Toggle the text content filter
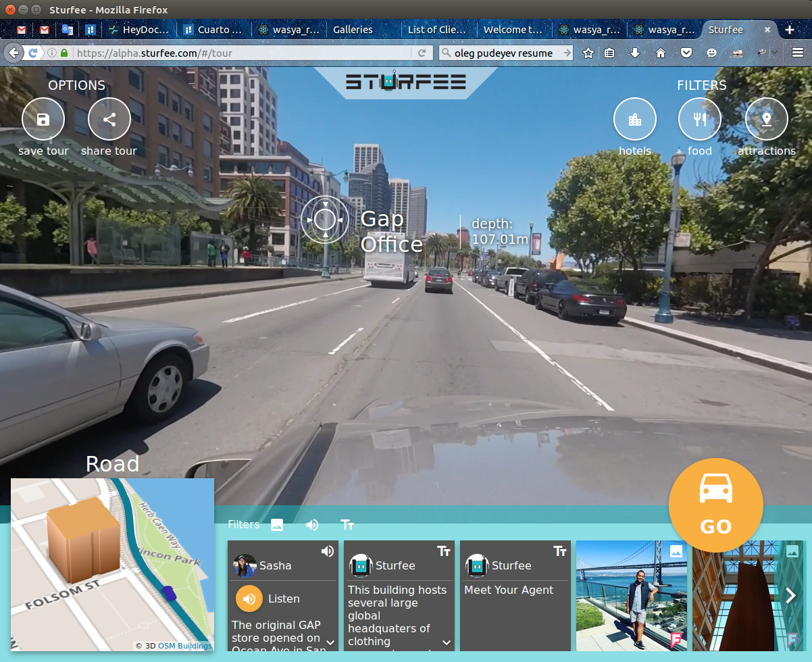This screenshot has height=662, width=812. (x=347, y=525)
